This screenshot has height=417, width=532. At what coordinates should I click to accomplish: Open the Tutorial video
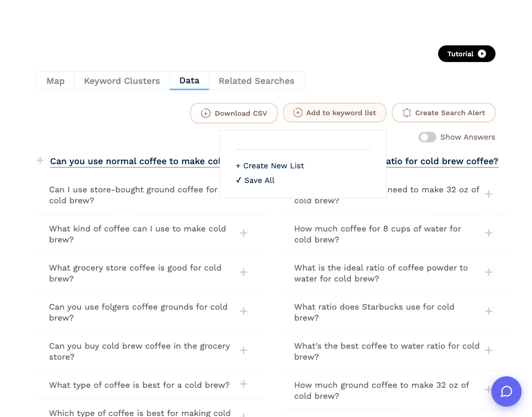coord(466,54)
